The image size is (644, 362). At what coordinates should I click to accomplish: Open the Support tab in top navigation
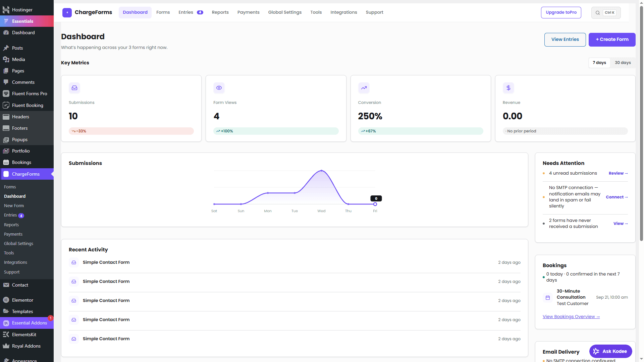coord(374,12)
